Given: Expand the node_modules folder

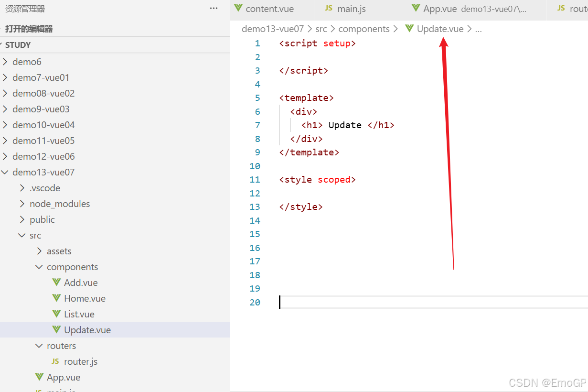Looking at the screenshot, I should pos(22,204).
